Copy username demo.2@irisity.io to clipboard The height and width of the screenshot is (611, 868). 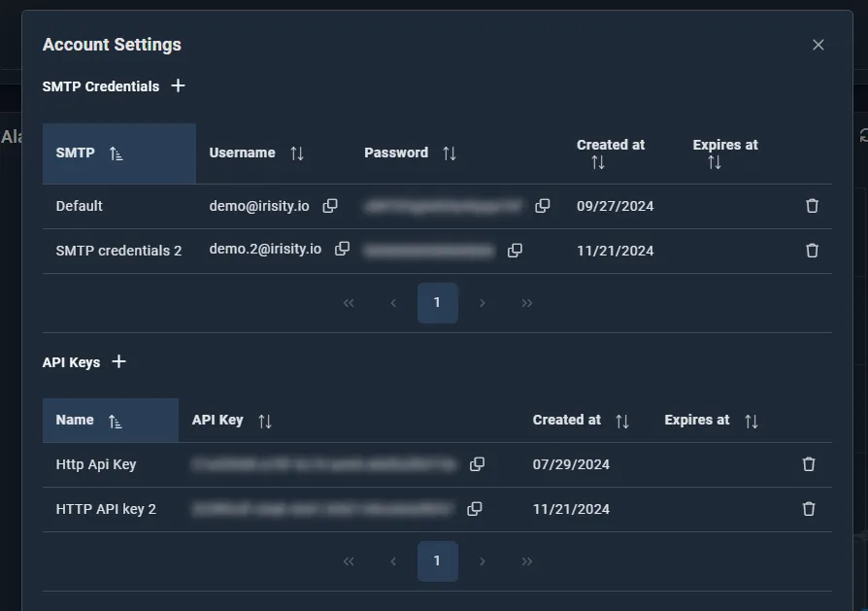(342, 249)
